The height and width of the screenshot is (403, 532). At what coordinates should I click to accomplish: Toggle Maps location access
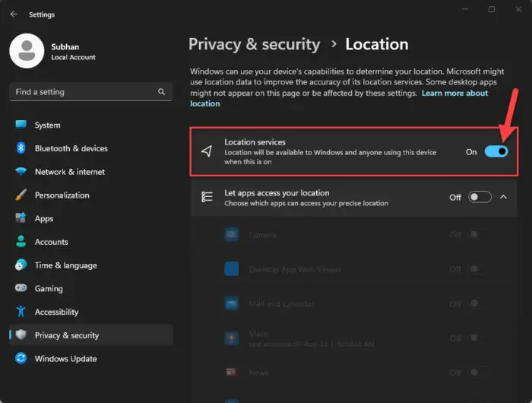pos(479,338)
